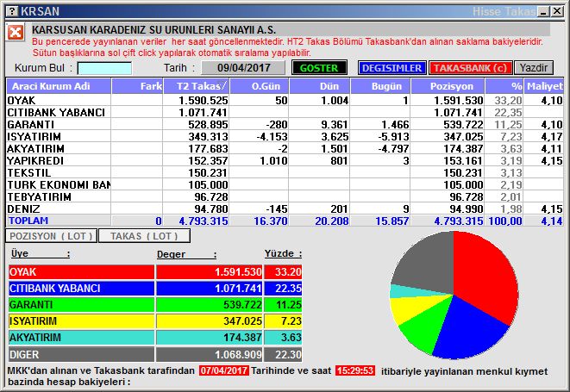Switch to the POZISYON ( LOT ) tab
570x392 pixels.
(51, 236)
